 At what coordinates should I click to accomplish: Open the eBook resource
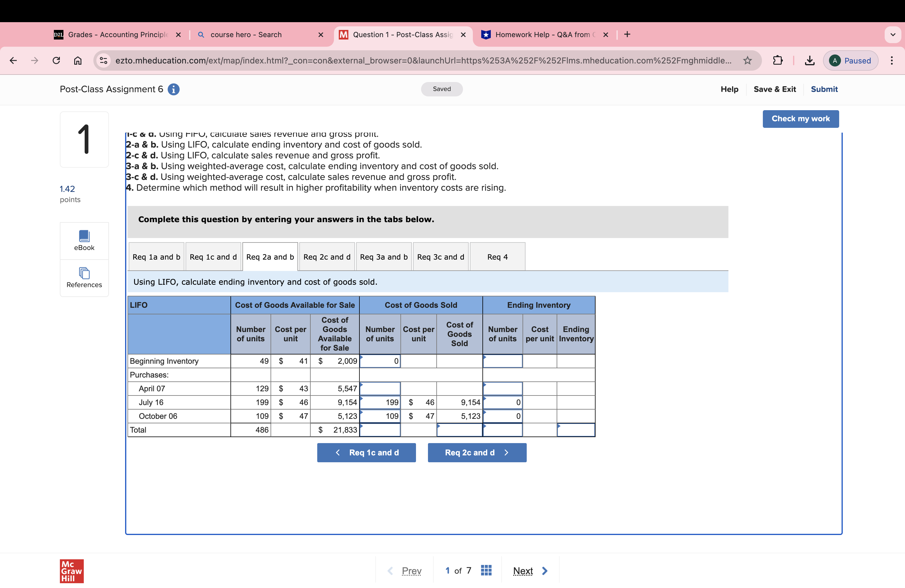84,240
